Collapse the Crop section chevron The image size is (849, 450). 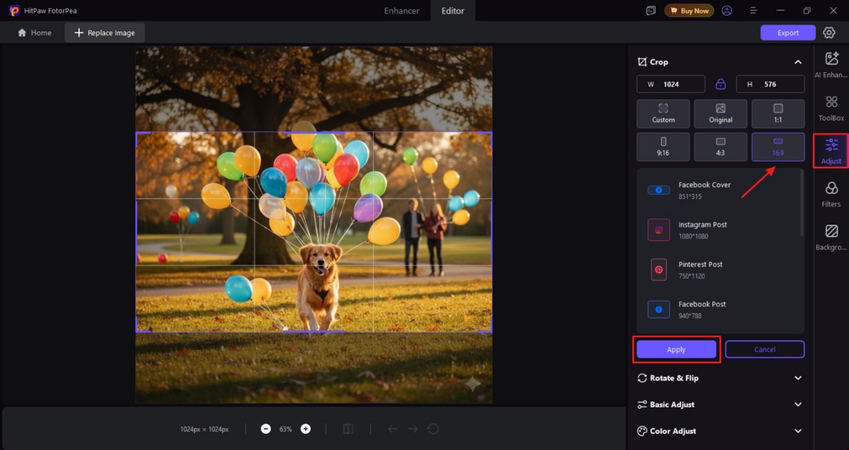pyautogui.click(x=798, y=62)
